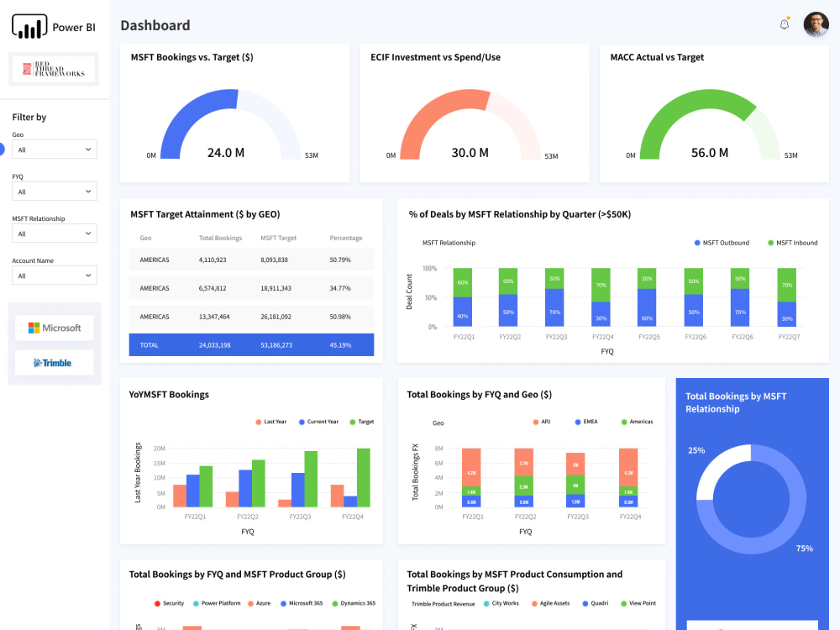
Task: Open the user profile avatar
Action: pyautogui.click(x=816, y=24)
